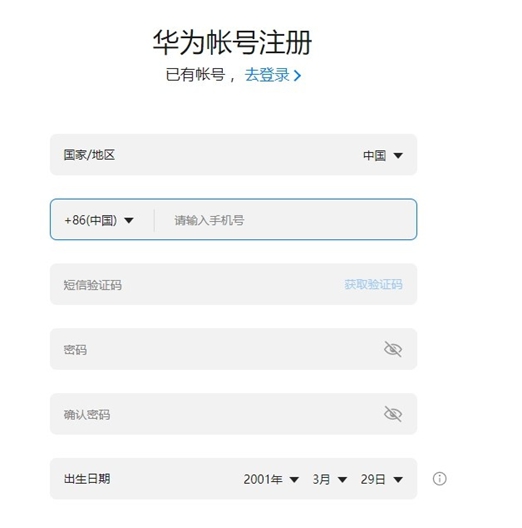
Task: Click 获取验证码 to request SMS code
Action: [x=373, y=285]
